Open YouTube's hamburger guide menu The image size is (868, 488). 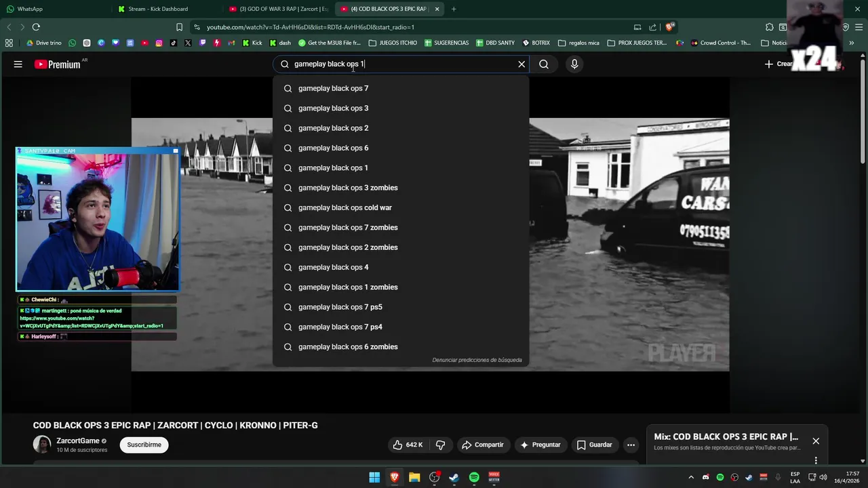click(x=18, y=64)
